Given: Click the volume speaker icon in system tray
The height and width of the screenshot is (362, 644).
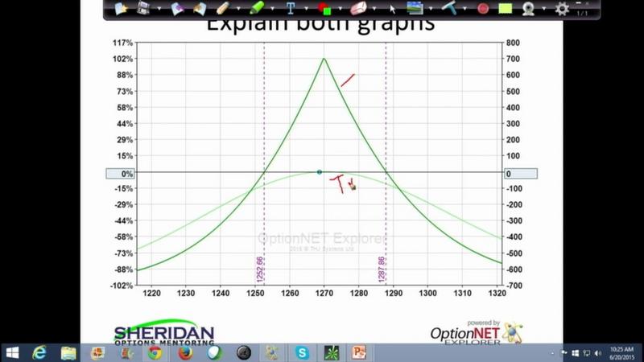Looking at the screenshot, I should point(598,353).
